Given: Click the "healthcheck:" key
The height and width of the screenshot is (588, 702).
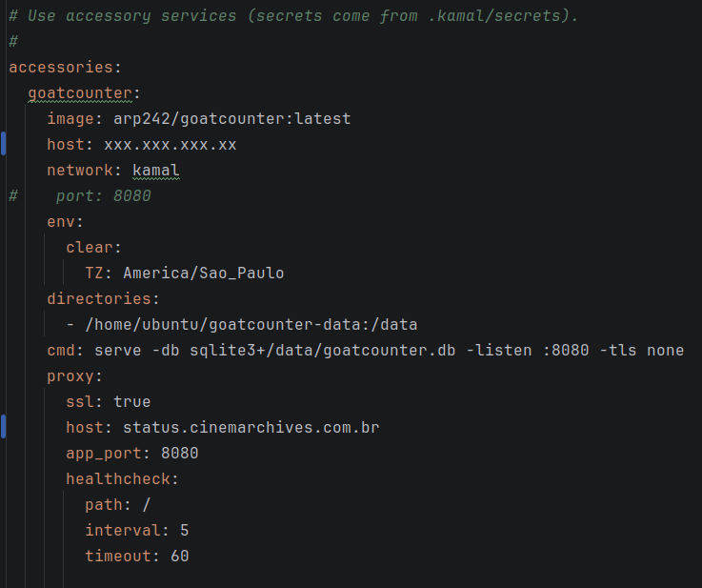Looking at the screenshot, I should coord(122,478).
